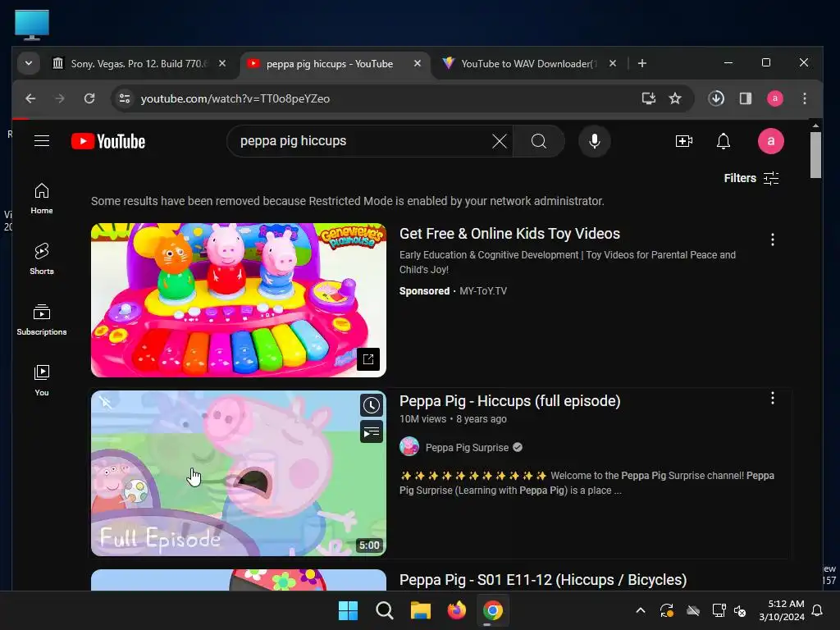Go back in browser history

pyautogui.click(x=30, y=98)
